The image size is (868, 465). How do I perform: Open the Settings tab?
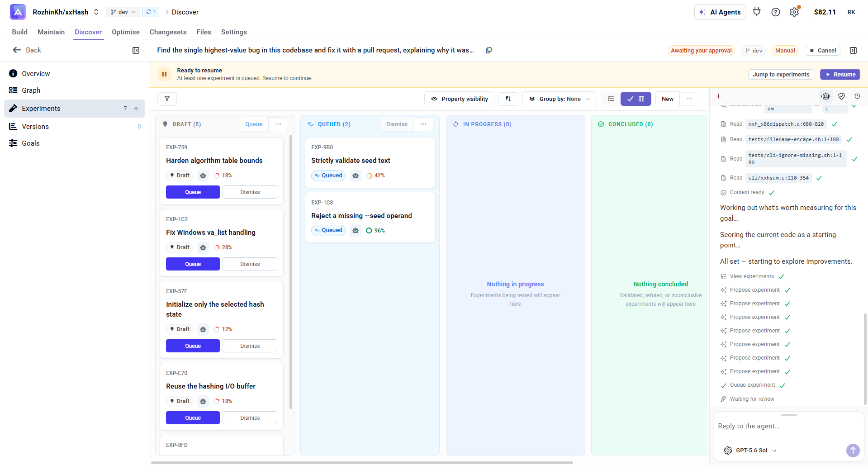click(x=234, y=32)
